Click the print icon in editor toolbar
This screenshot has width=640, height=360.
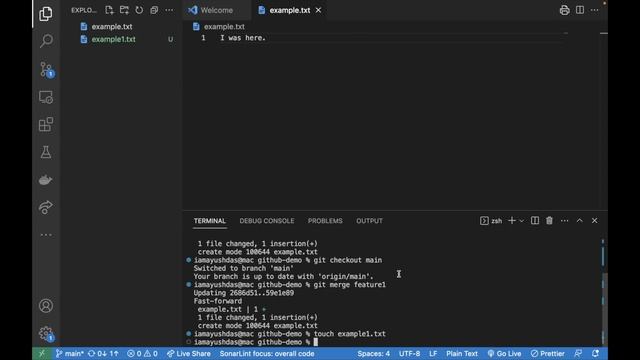point(564,10)
